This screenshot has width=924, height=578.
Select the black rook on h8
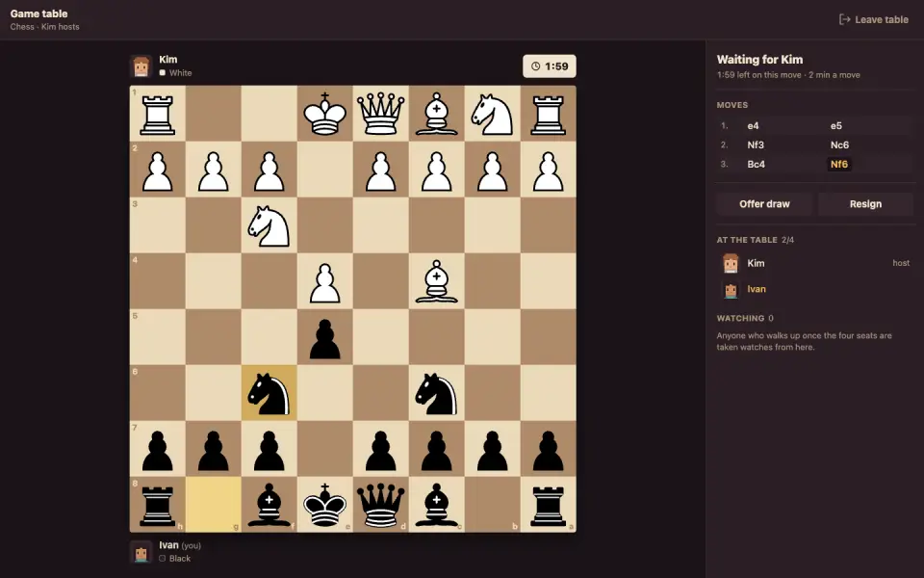157,506
